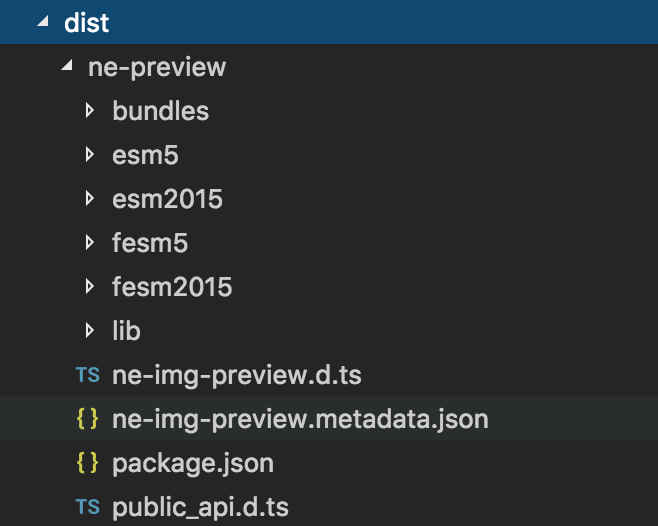Expand the esm2015 folder arrow
658x526 pixels.
point(91,199)
